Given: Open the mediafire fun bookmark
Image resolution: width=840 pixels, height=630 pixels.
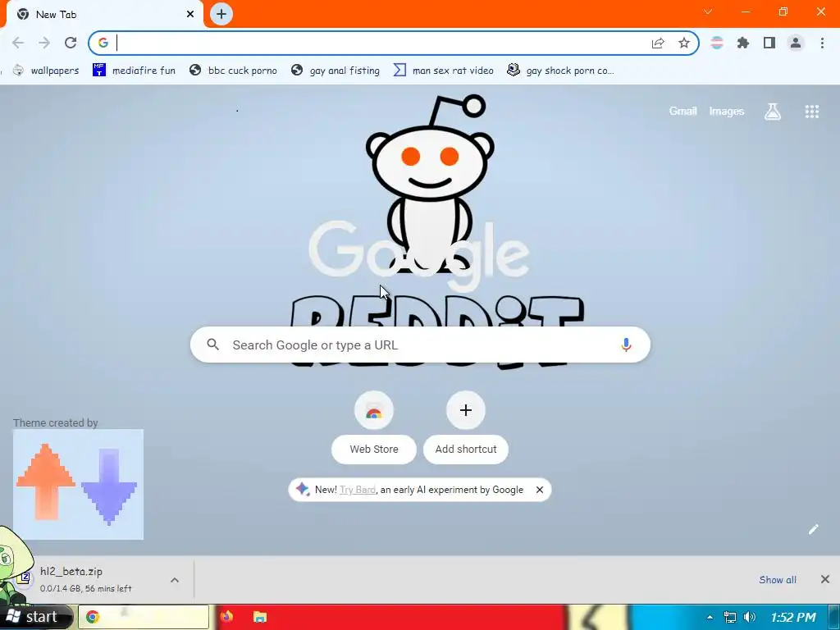Looking at the screenshot, I should coord(134,71).
